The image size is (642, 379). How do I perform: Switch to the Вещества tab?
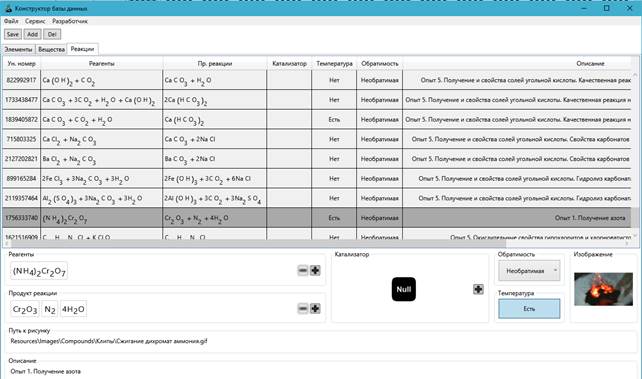tap(51, 50)
